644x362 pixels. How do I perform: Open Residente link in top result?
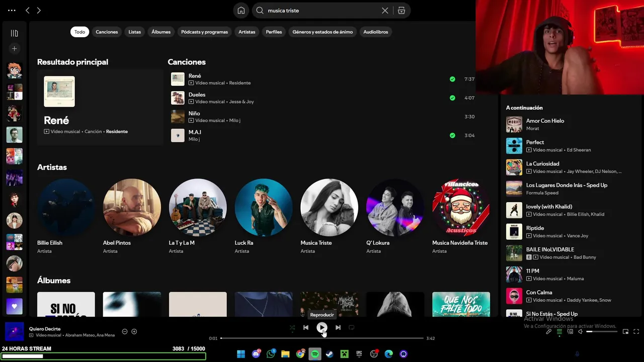117,132
